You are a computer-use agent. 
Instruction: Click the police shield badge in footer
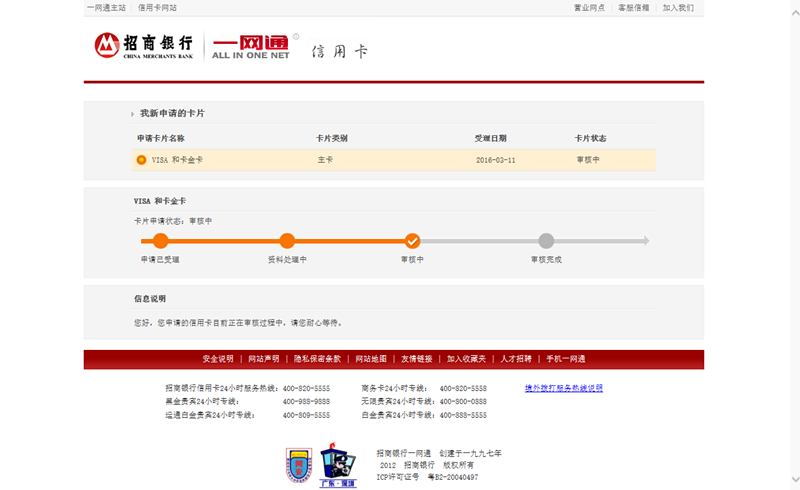299,465
